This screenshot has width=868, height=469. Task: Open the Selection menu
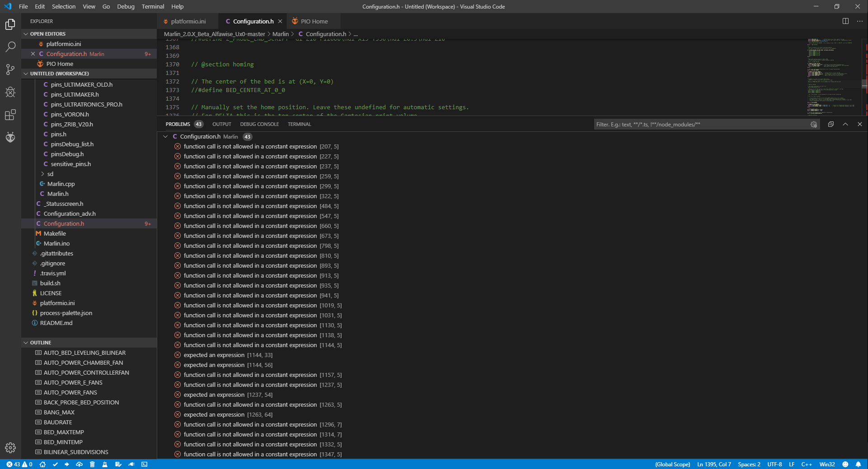point(64,6)
